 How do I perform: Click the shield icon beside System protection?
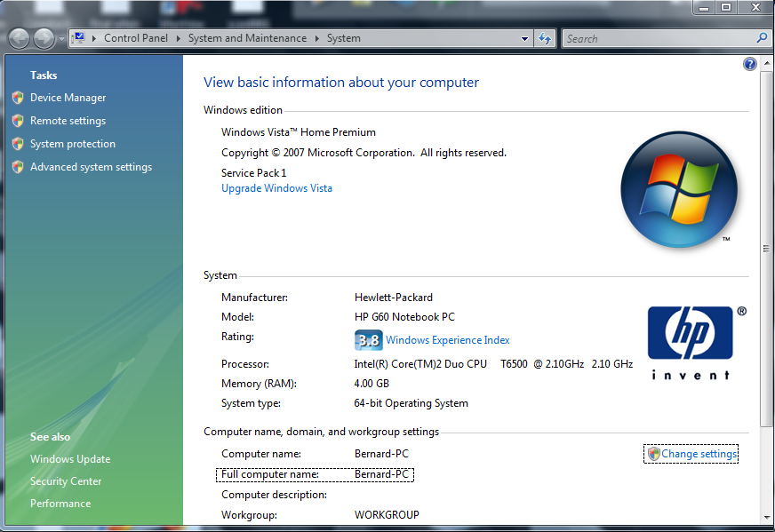click(x=18, y=144)
